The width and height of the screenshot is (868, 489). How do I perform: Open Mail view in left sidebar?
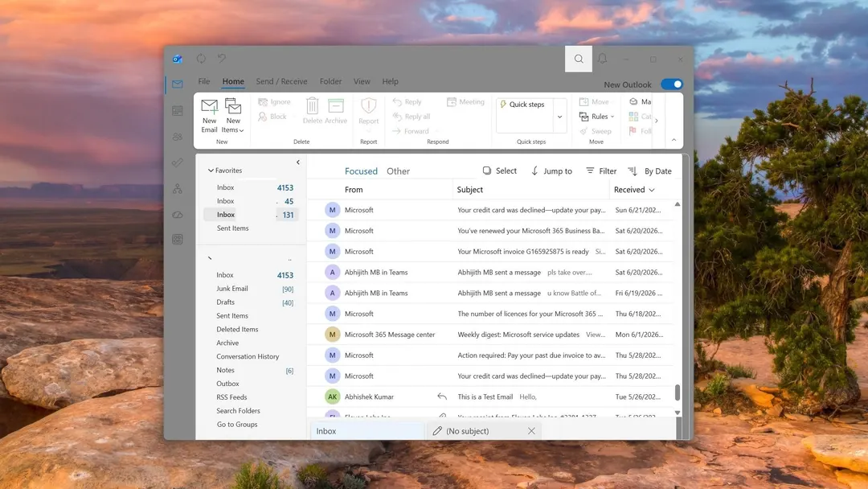click(x=177, y=84)
